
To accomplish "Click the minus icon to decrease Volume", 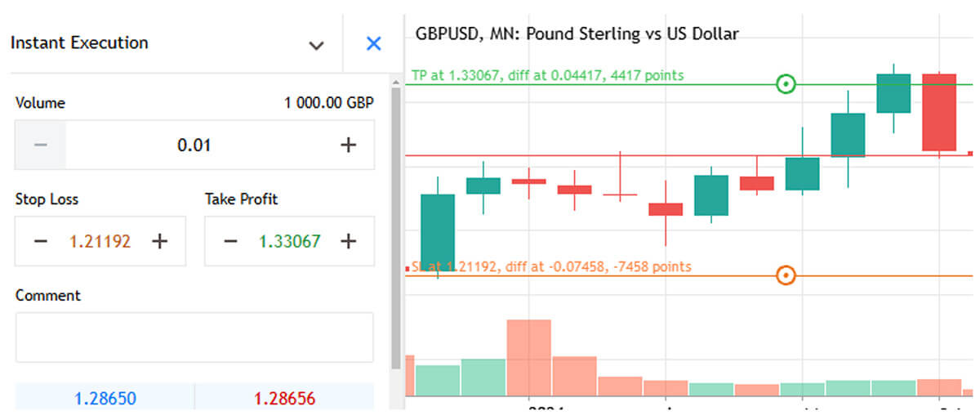I will (41, 145).
